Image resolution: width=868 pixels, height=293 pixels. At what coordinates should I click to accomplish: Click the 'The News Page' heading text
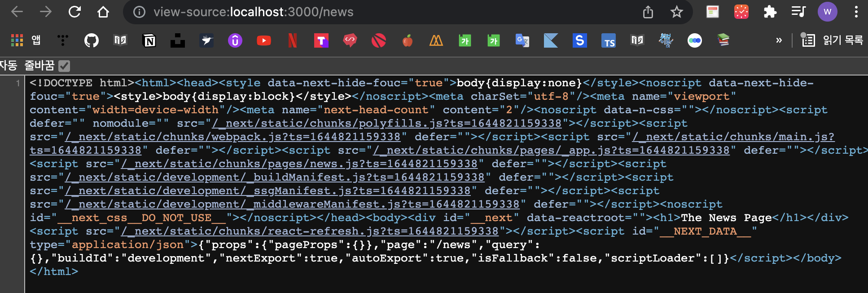pyautogui.click(x=726, y=218)
